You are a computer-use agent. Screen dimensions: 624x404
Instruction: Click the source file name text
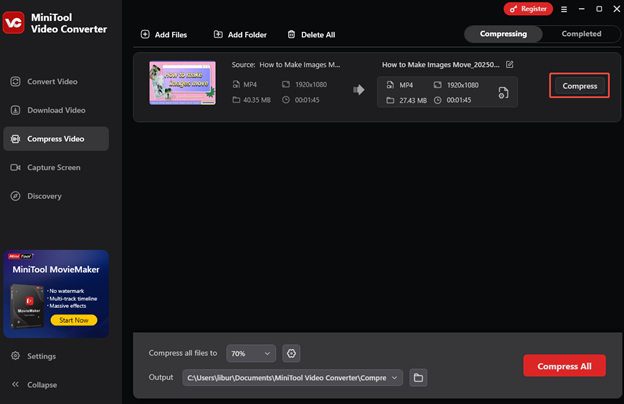(x=300, y=64)
